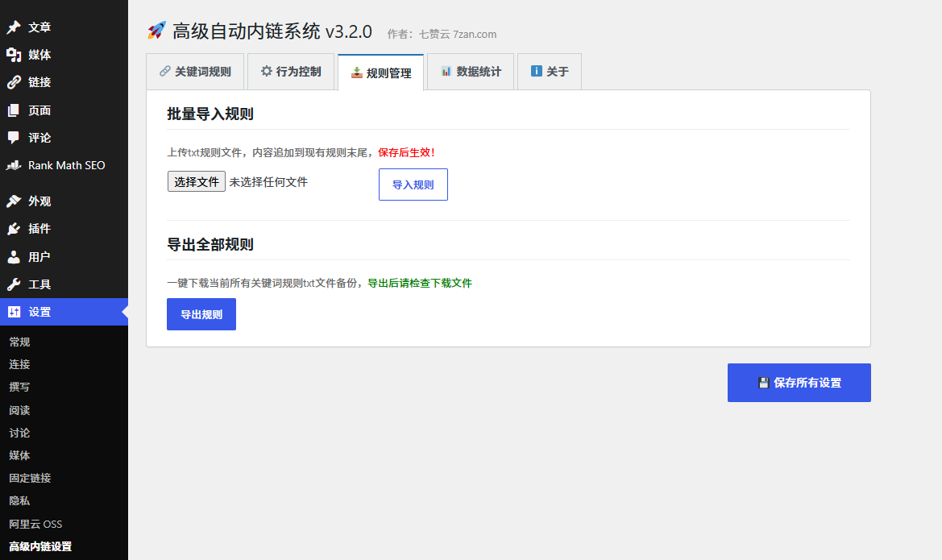Click the red 保存后生效! text
The width and height of the screenshot is (942, 560).
[x=407, y=152]
